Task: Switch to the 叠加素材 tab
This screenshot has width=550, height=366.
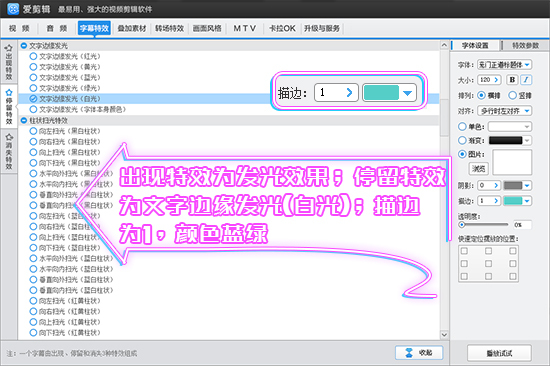Action: [132, 28]
